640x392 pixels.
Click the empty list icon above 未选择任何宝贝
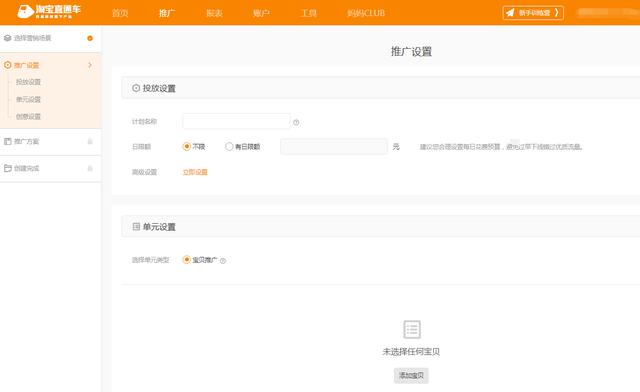tap(412, 330)
